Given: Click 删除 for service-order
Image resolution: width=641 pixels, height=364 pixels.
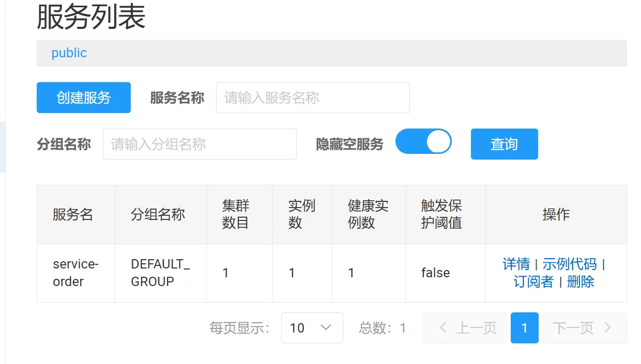Looking at the screenshot, I should click(581, 282).
